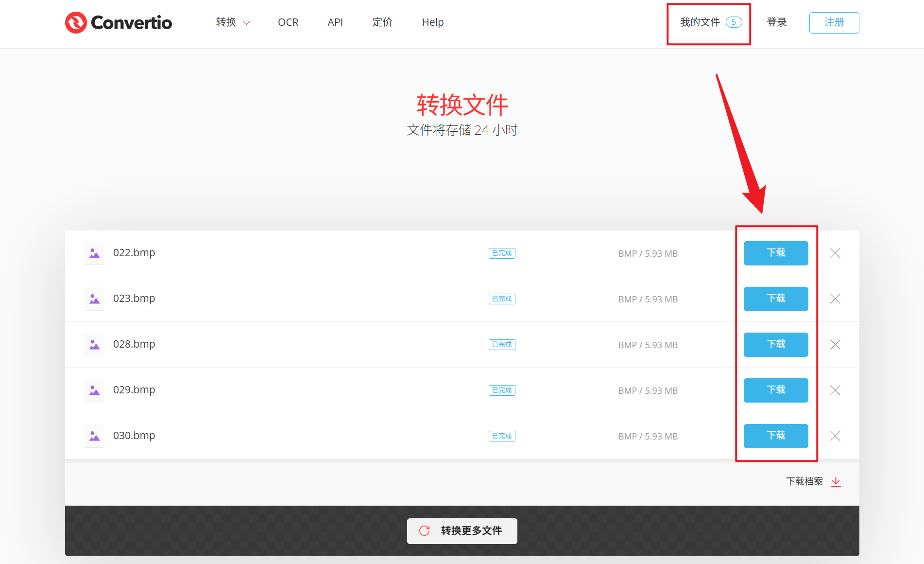Click the 已完成 status badge for 029.bmp
Viewport: 924px width, 564px height.
tap(501, 390)
